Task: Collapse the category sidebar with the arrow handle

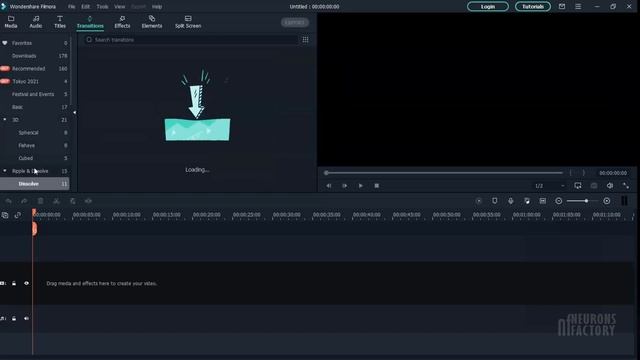Action: tap(74, 112)
